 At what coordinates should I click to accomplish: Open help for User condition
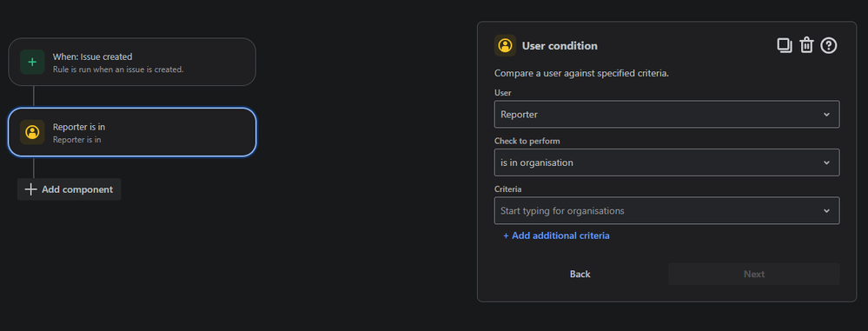click(829, 45)
